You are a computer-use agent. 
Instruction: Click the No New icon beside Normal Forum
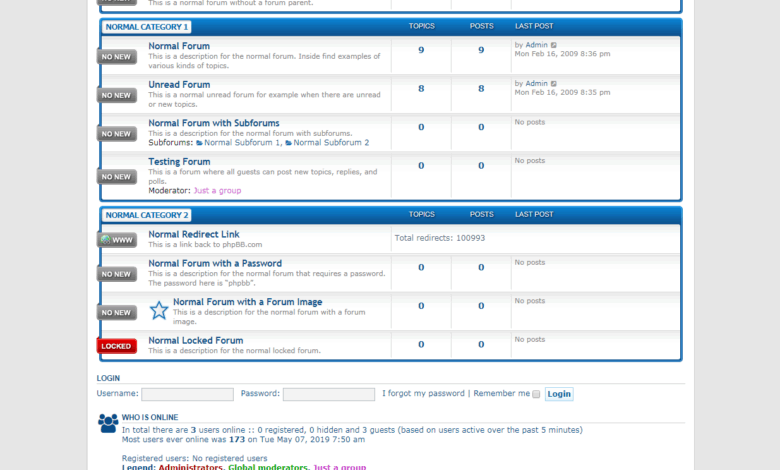117,57
